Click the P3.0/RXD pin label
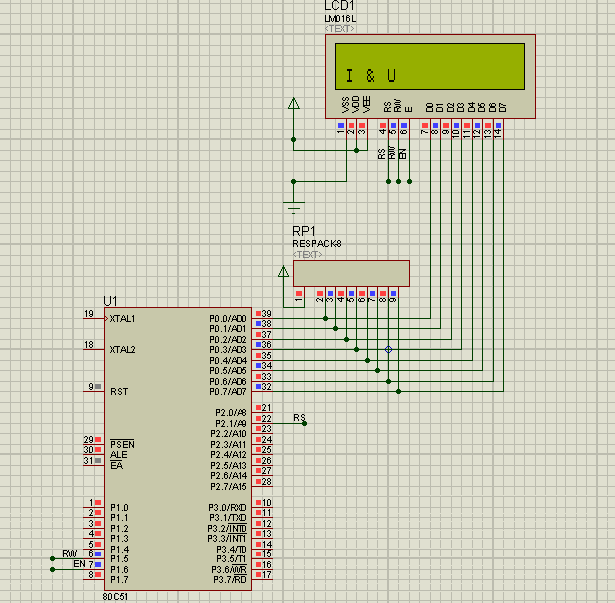The width and height of the screenshot is (615, 603). (x=227, y=507)
